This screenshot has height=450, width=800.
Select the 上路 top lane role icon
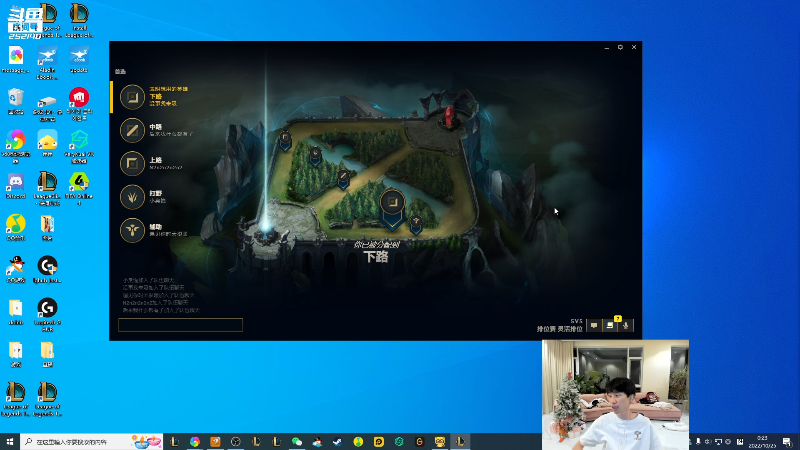click(132, 163)
